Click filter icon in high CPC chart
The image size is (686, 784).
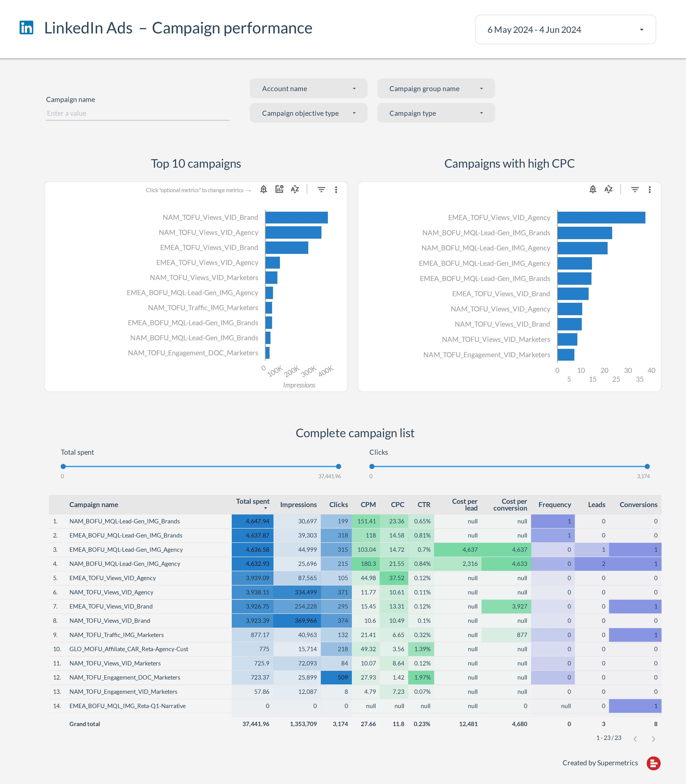tap(635, 190)
